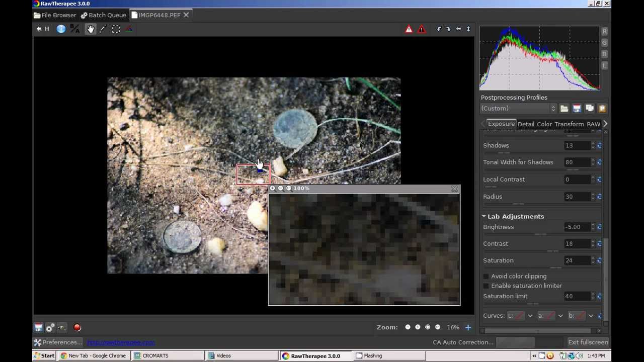
Task: Switch to the Exposure tab
Action: tap(501, 124)
